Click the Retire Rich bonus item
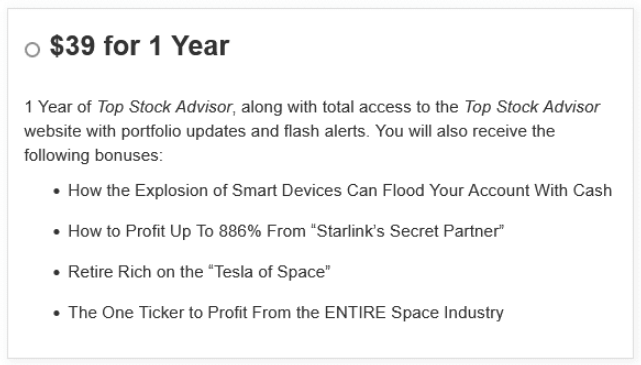641x365 pixels. [x=199, y=272]
